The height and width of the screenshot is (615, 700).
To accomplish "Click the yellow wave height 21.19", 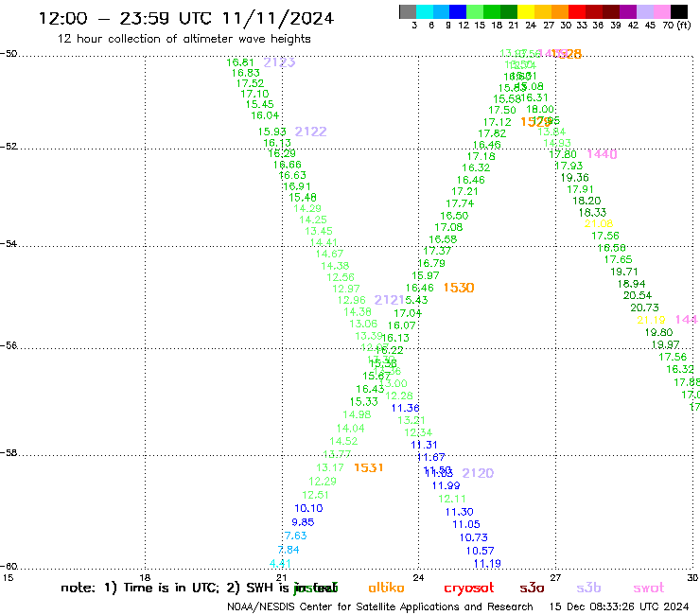I will pyautogui.click(x=651, y=320).
